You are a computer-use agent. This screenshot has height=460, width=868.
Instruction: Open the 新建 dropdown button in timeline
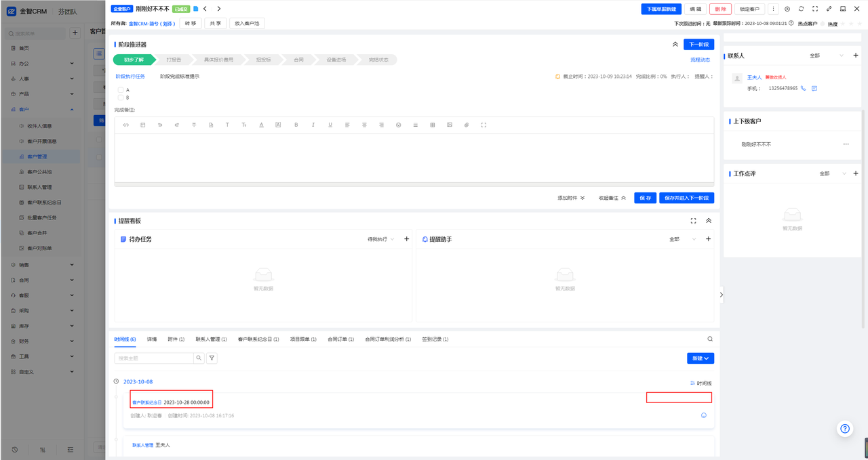(x=701, y=358)
